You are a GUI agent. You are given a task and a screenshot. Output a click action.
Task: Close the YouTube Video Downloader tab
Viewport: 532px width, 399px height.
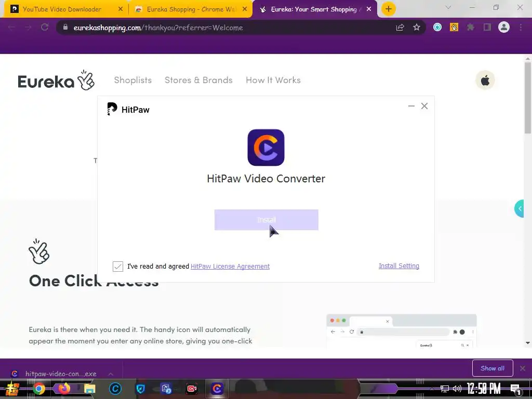tap(121, 9)
